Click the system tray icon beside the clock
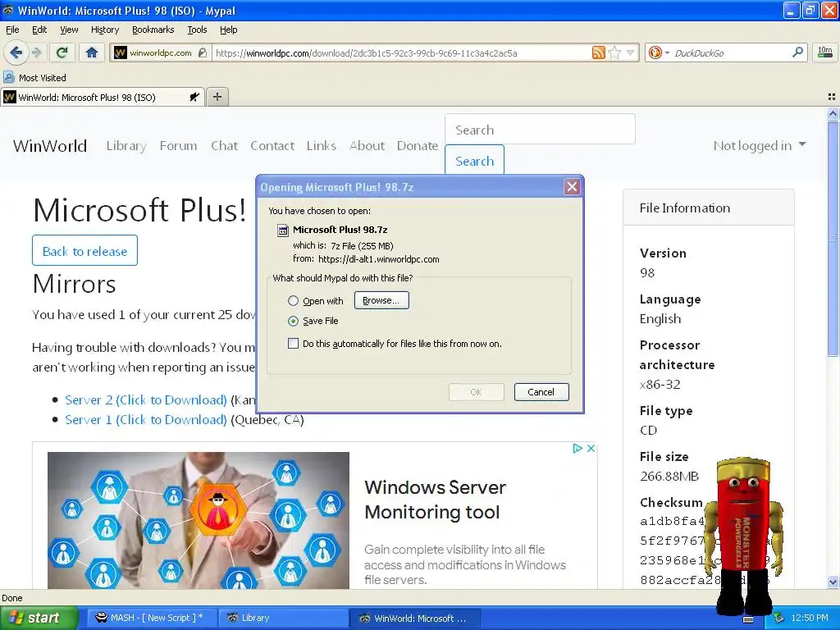Viewport: 840px width, 630px height. point(779,619)
